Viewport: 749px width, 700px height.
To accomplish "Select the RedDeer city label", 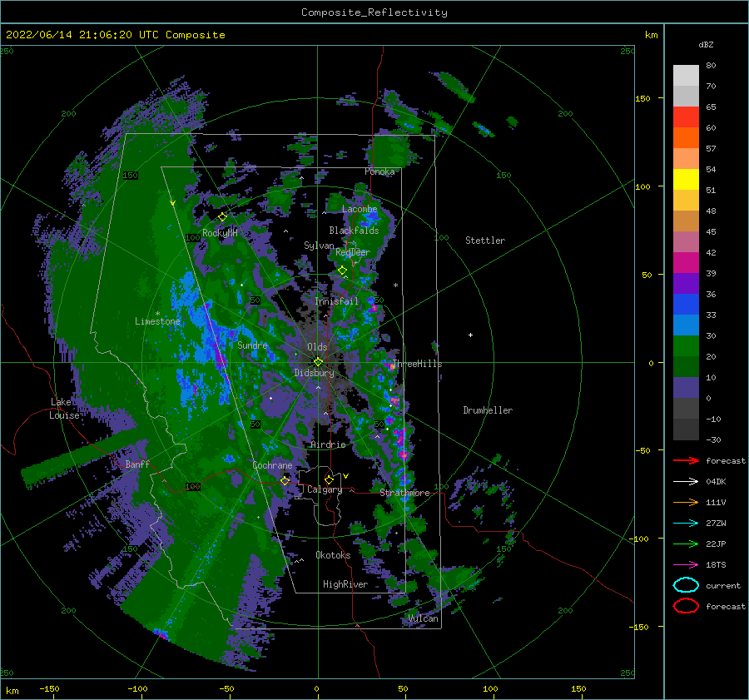I will click(353, 252).
